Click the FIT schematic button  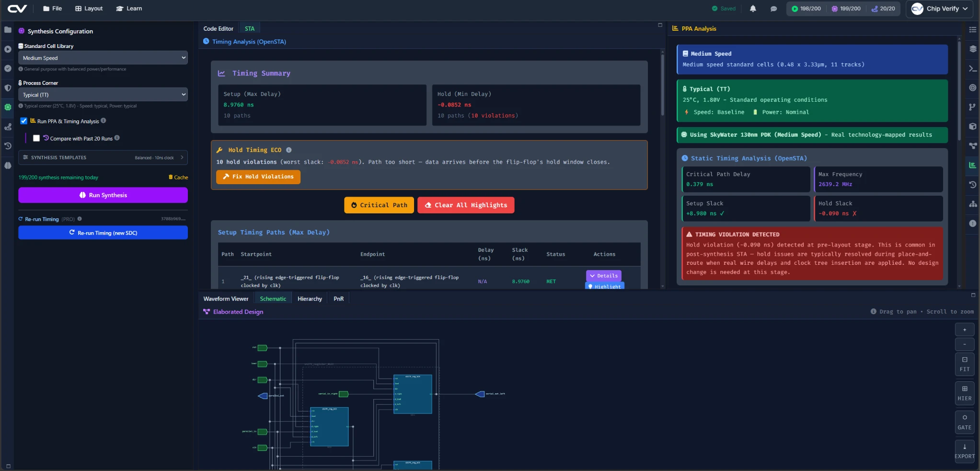pyautogui.click(x=965, y=364)
